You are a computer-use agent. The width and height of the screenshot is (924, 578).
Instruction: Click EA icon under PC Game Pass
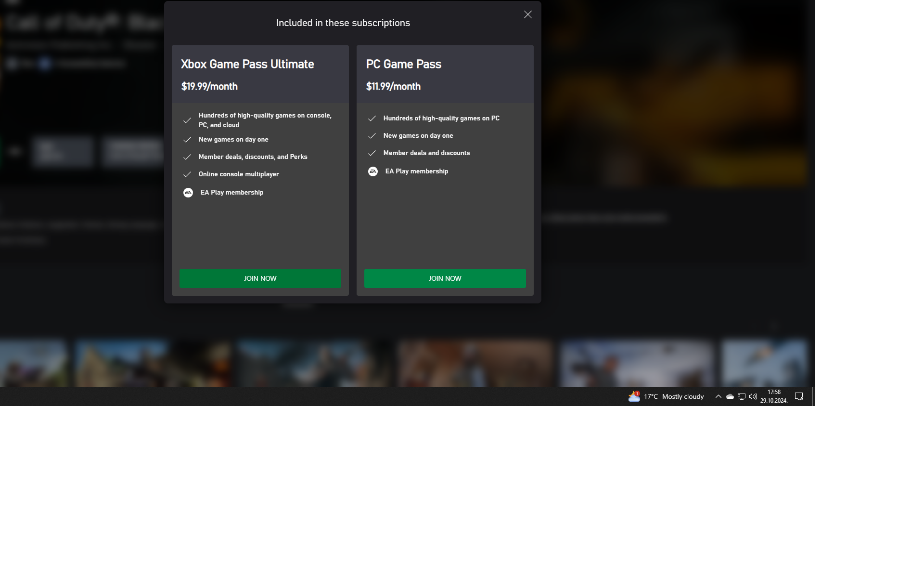(373, 171)
